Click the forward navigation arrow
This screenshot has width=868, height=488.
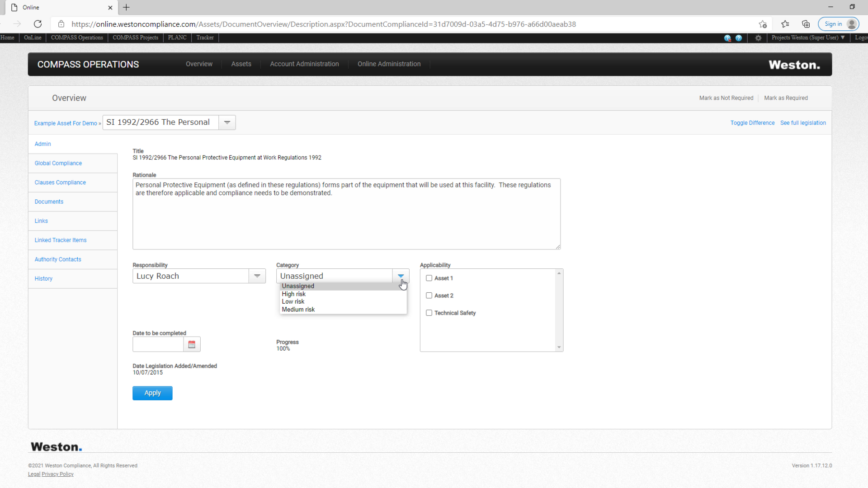pos(17,24)
